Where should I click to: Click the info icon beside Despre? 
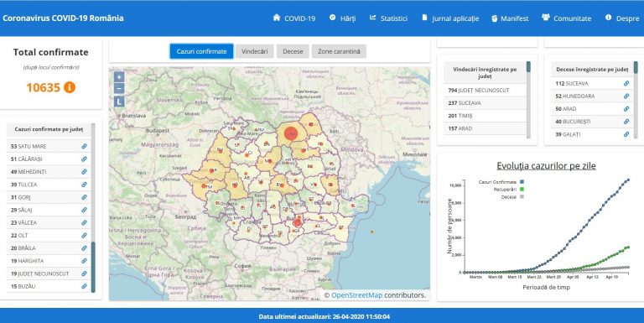click(x=608, y=18)
